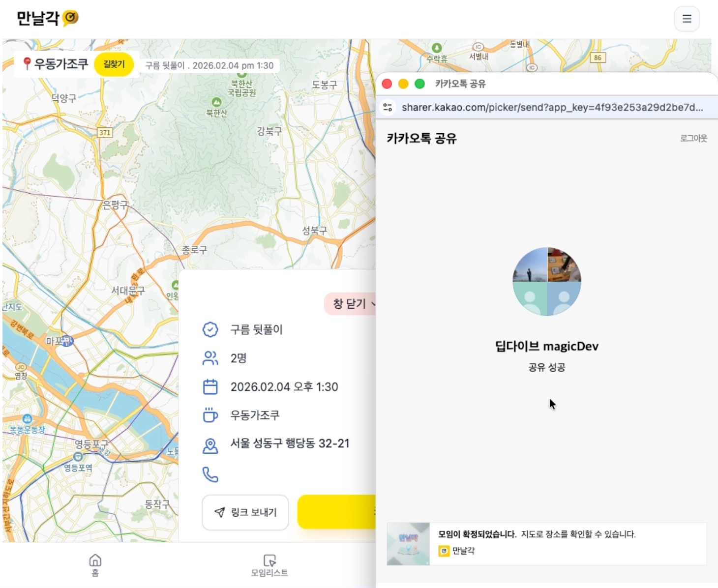
Task: Go to the 홈 tab
Action: [x=95, y=565]
